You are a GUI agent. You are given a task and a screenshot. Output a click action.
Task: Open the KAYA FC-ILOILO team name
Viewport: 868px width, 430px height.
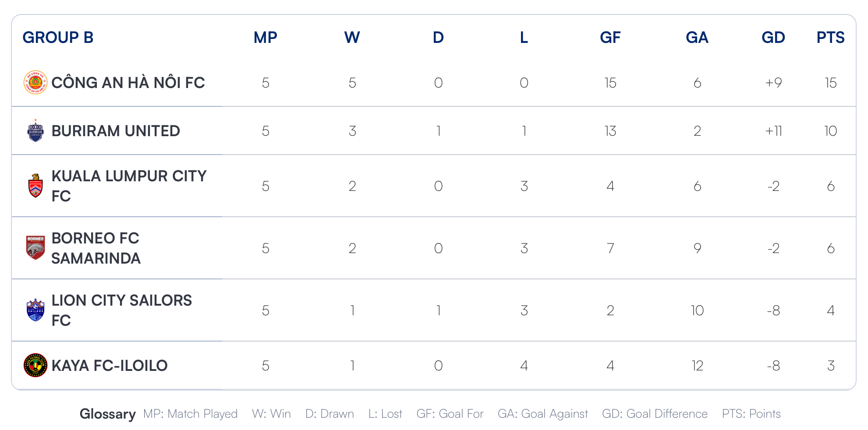(x=110, y=365)
